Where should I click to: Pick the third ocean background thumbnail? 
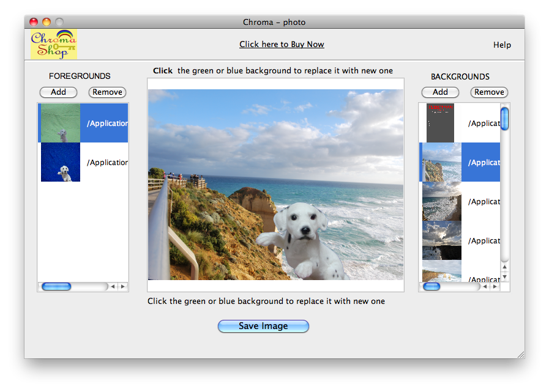click(440, 201)
